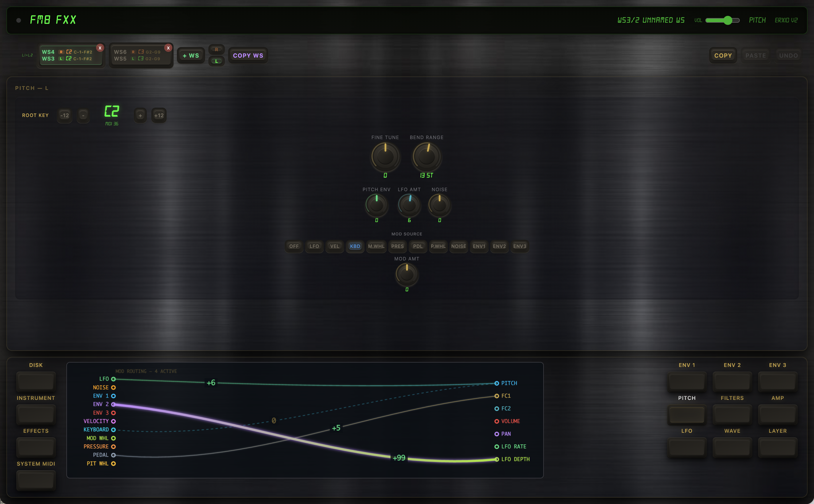Turn mod source OFF
The height and width of the screenshot is (504, 814).
[x=294, y=246]
